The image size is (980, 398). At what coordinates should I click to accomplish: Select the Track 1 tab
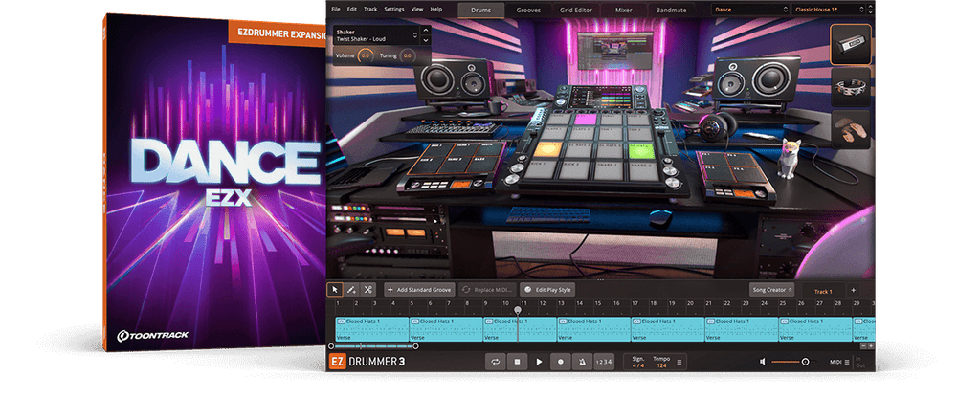tap(823, 291)
